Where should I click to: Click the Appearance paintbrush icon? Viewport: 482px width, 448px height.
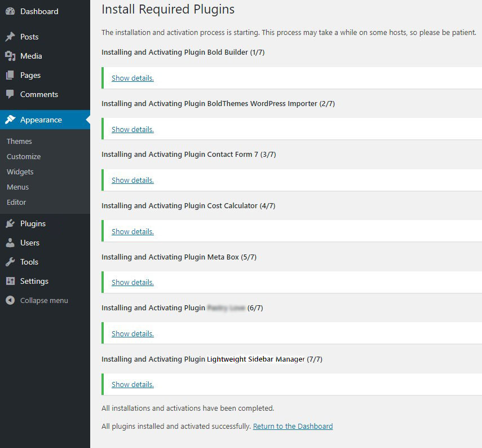point(10,120)
